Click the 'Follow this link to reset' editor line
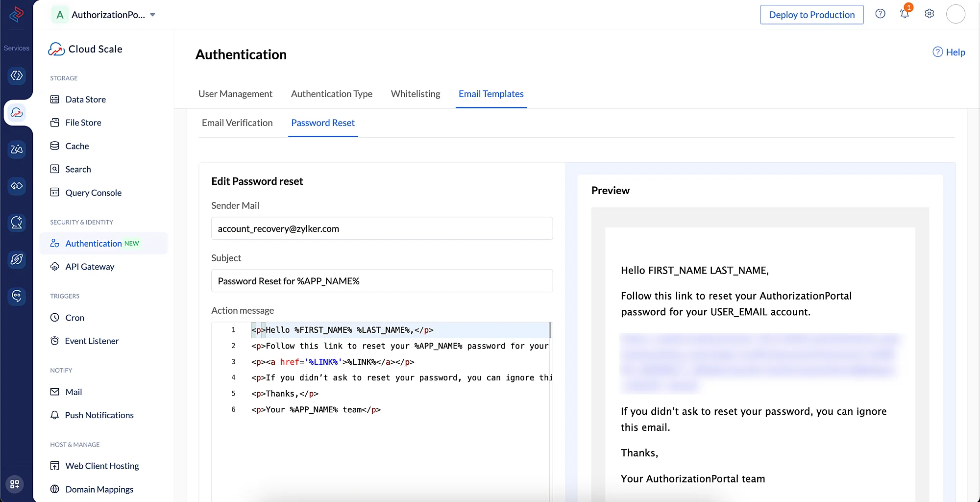 click(400, 346)
